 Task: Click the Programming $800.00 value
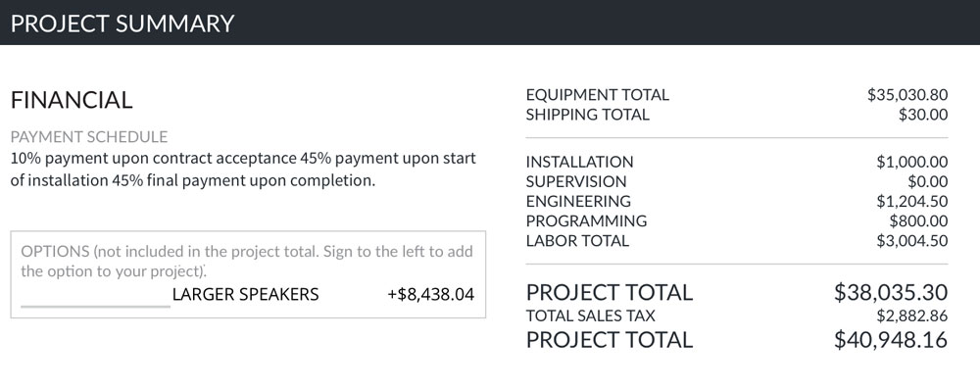coord(919,221)
